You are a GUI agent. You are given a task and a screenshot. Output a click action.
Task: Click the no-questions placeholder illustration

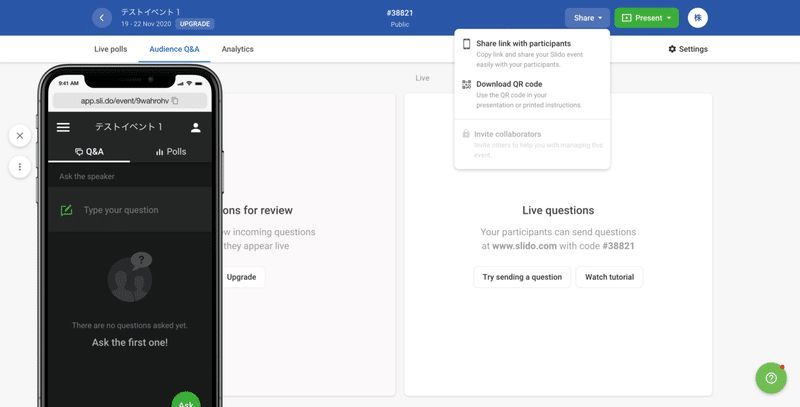pos(130,277)
